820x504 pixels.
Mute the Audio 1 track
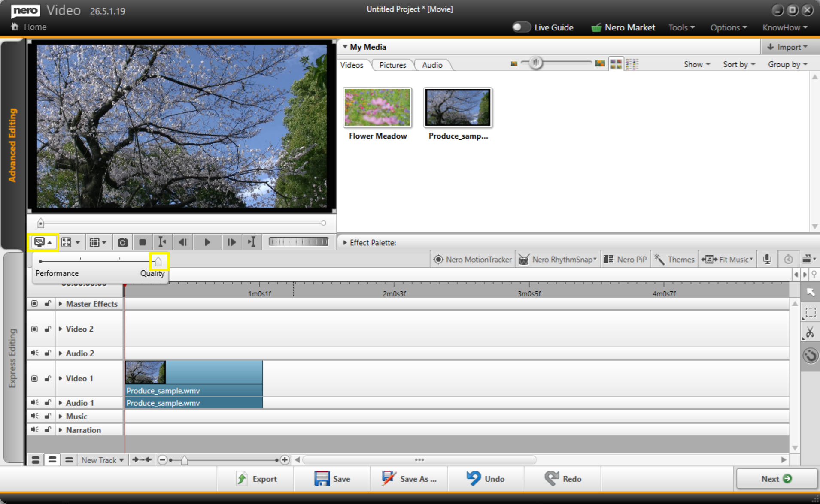[x=34, y=403]
